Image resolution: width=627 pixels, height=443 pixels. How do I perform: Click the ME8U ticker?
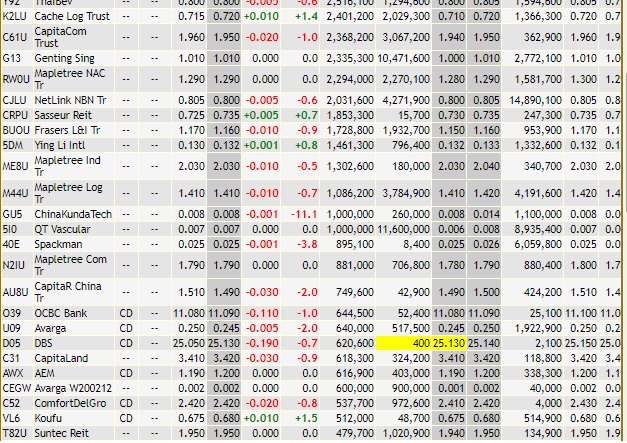tap(15, 166)
